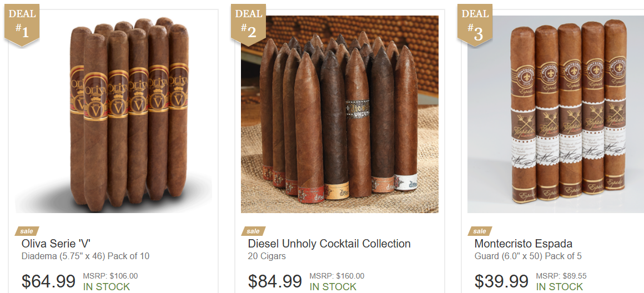Click the Deal #2 ribbon badge

248,24
